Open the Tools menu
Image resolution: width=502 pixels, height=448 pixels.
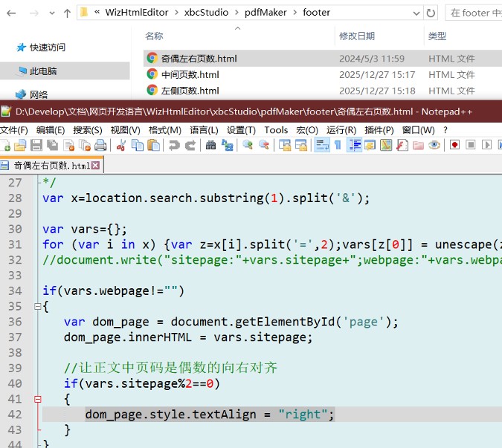click(x=276, y=129)
